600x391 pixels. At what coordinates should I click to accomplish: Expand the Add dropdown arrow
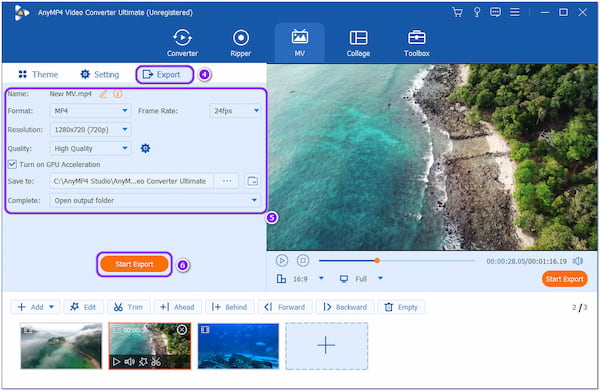52,307
